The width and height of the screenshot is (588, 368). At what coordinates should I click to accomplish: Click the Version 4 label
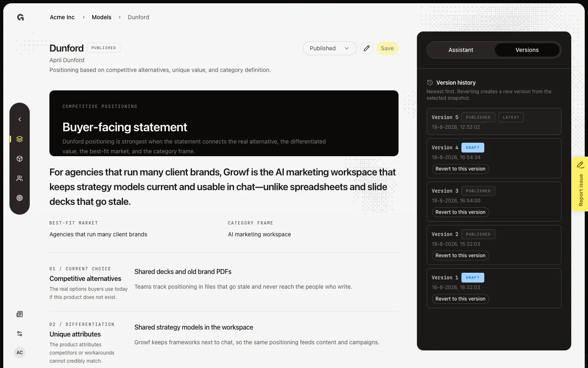(445, 148)
